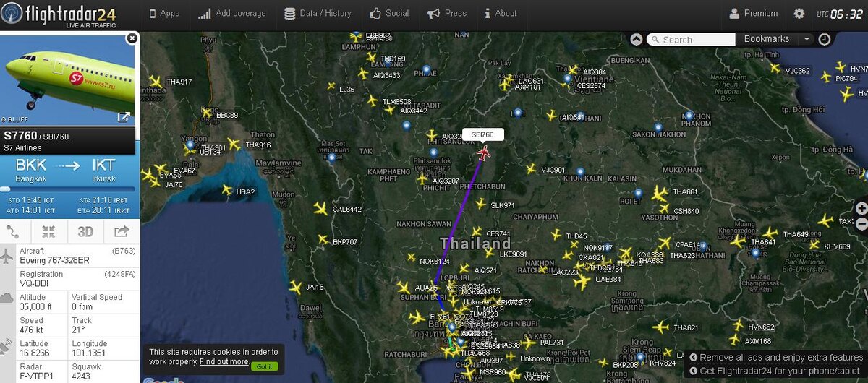
Task: Show the flight route icon
Action: [x=12, y=231]
